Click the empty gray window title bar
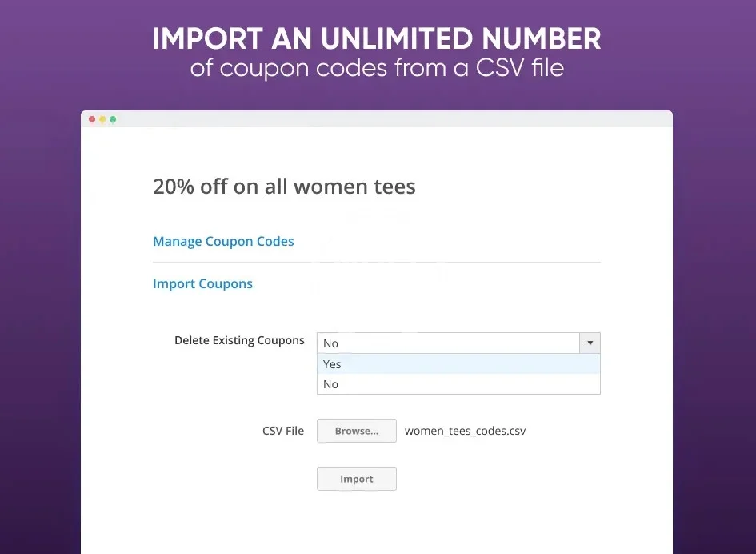The width and height of the screenshot is (756, 554). pos(400,119)
